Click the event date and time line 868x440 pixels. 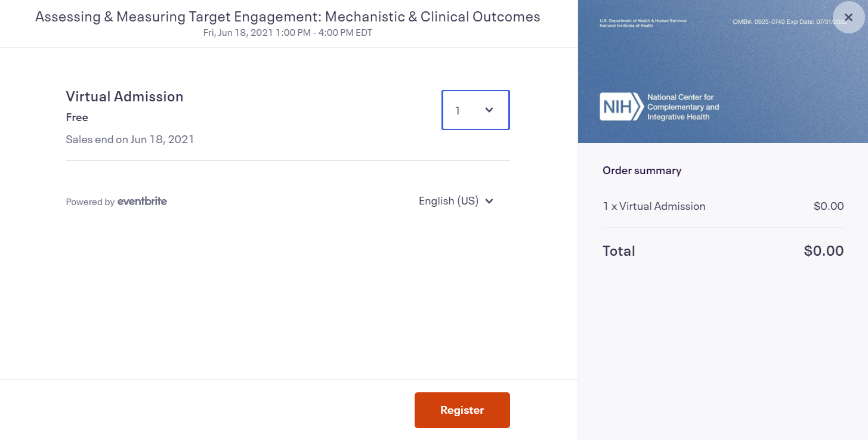tap(288, 33)
